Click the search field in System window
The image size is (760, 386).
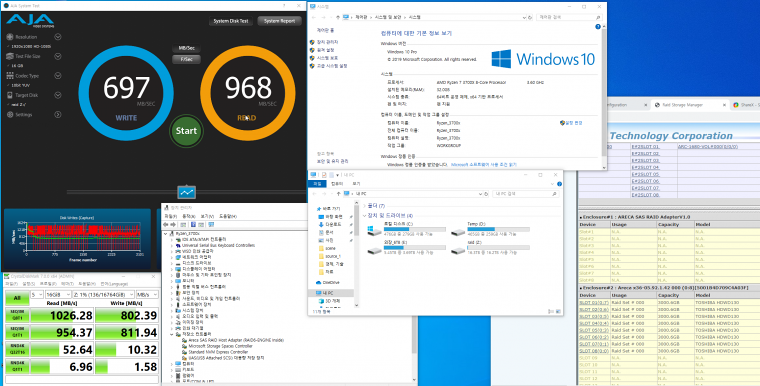[x=570, y=17]
